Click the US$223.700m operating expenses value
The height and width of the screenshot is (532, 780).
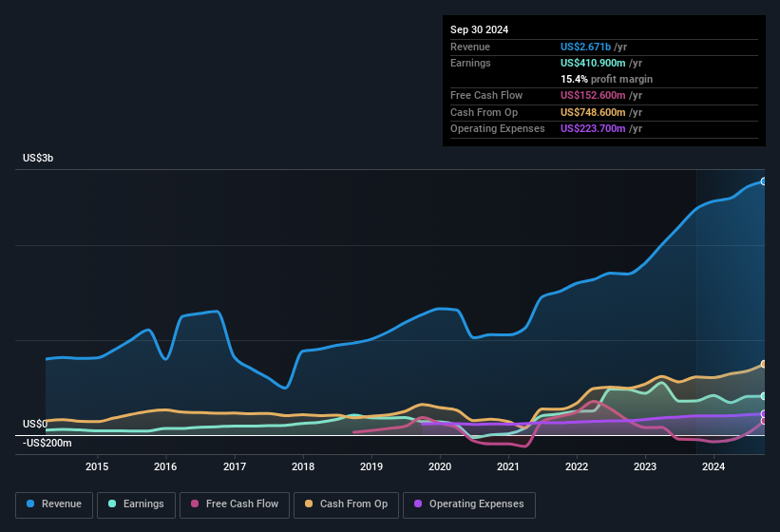click(593, 129)
